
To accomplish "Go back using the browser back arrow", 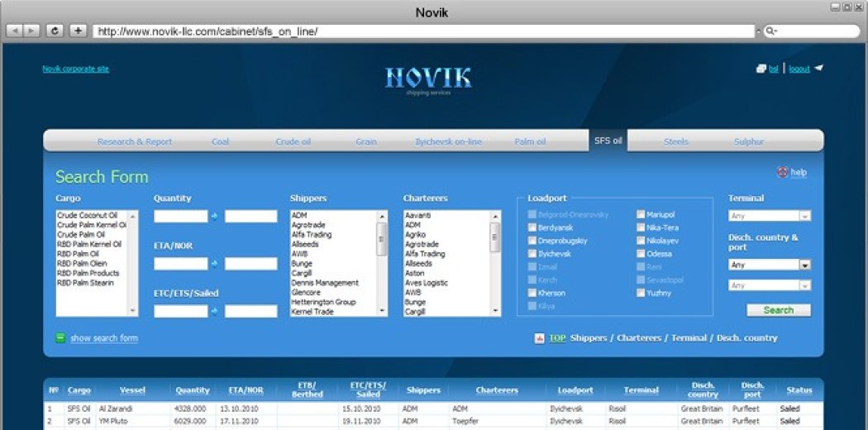I will tap(14, 31).
